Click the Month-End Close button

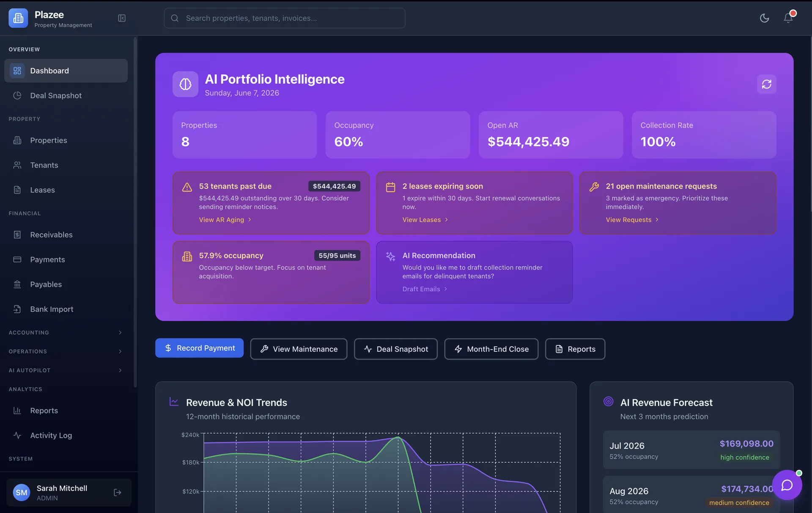[491, 349]
